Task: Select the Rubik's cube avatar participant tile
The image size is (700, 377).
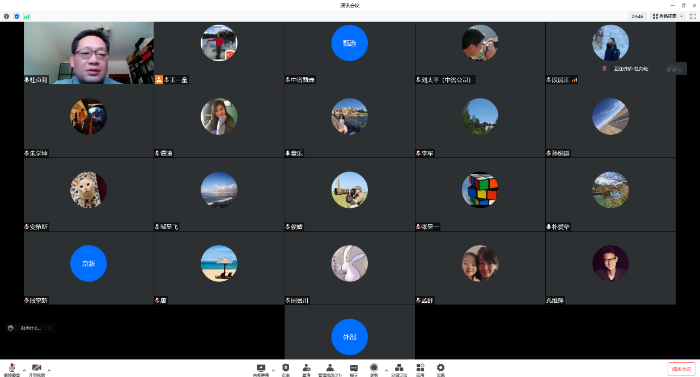Action: [x=480, y=194]
